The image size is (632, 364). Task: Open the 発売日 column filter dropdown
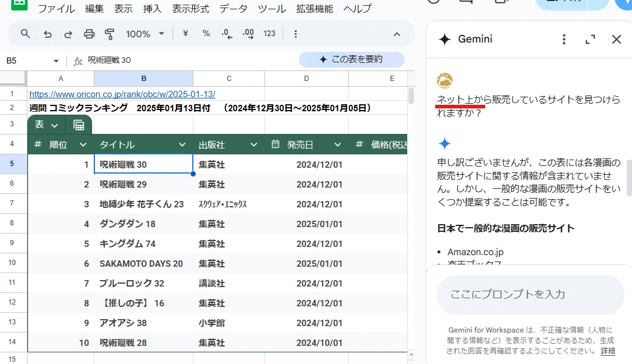click(338, 144)
